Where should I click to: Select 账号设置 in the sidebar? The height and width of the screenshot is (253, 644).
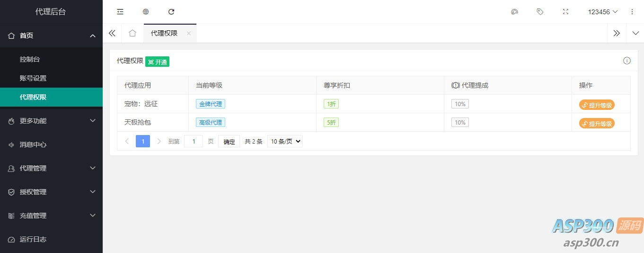[x=33, y=78]
